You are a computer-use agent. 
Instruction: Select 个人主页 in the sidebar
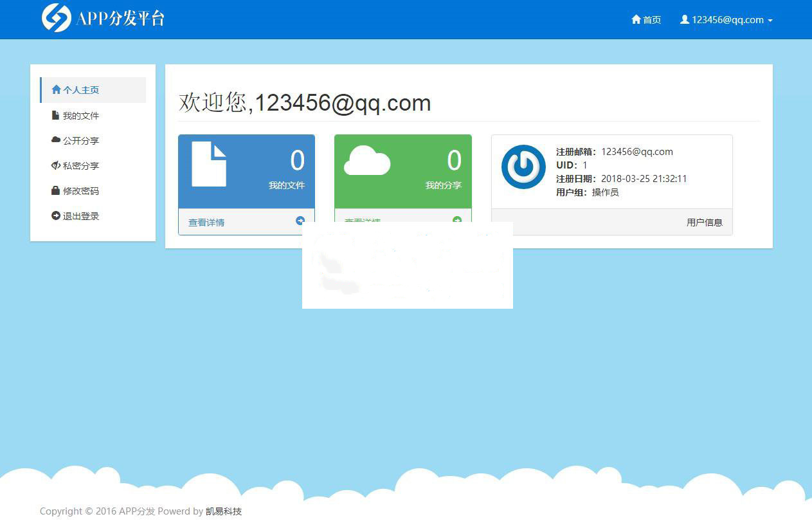click(81, 90)
